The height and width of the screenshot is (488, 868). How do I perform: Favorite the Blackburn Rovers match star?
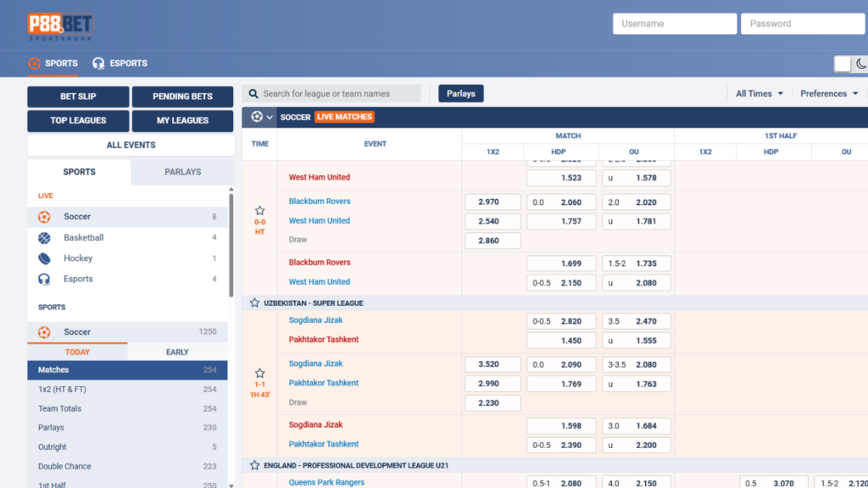pyautogui.click(x=260, y=211)
